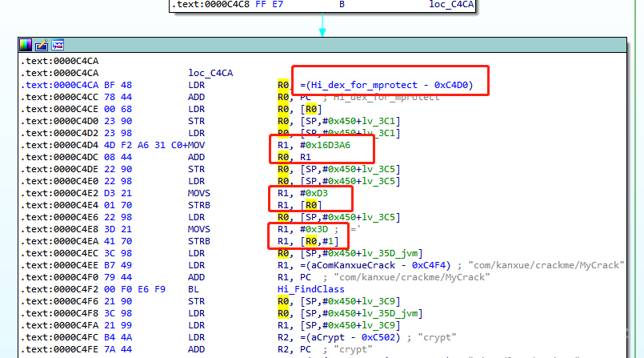This screenshot has height=358, width=644.
Task: Click the STRB mnemonic at address 0000C4EA
Action: pos(199,241)
